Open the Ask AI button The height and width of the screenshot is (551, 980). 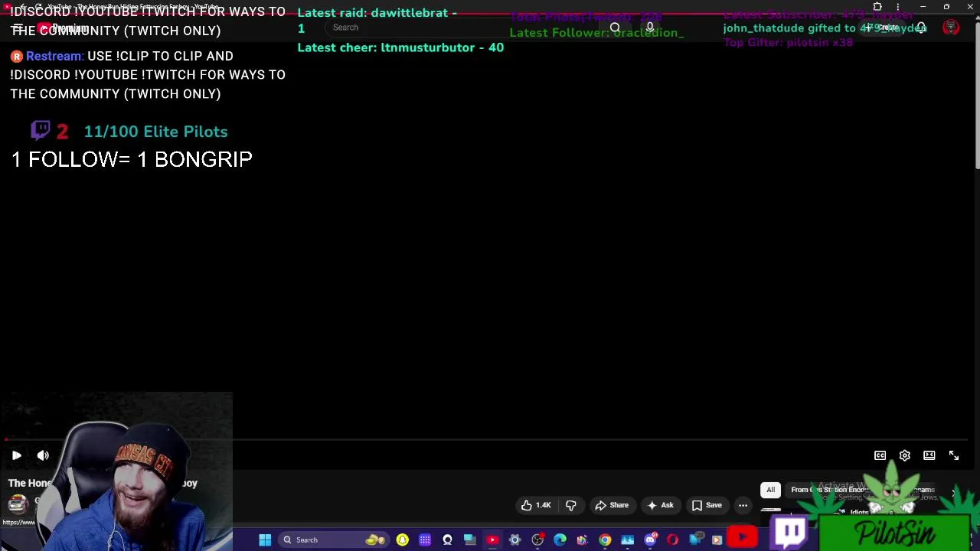coord(661,505)
